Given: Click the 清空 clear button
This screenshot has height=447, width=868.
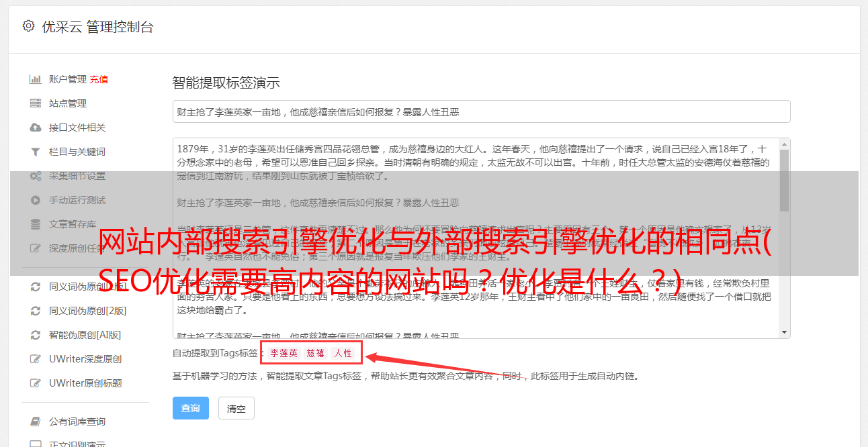Looking at the screenshot, I should (x=236, y=408).
